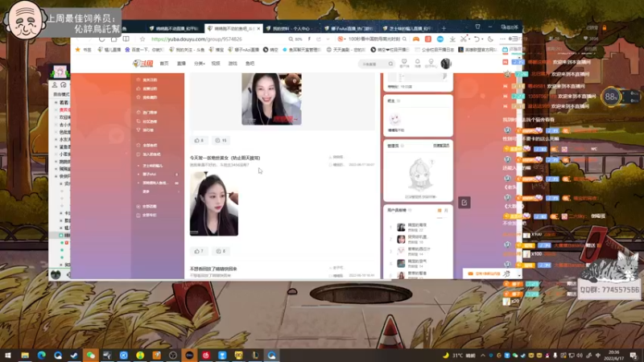The image size is (644, 362).
Task: Open the 娜子nAzi直播 bookmark
Action: click(245, 50)
